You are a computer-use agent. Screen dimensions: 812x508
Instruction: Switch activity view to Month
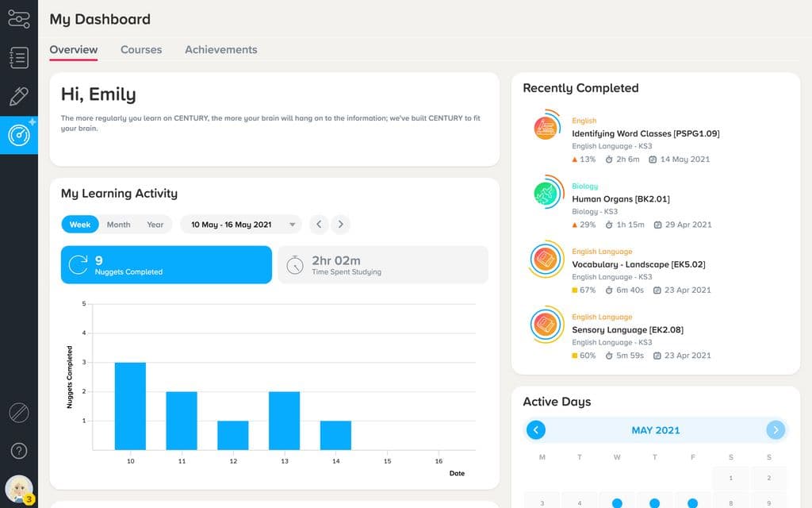[118, 225]
